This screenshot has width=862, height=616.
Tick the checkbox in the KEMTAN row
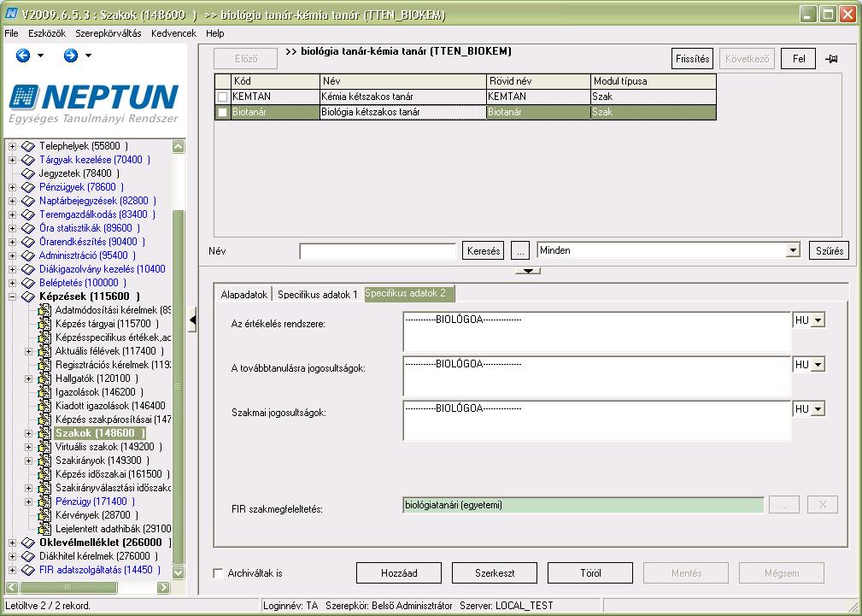pos(222,97)
